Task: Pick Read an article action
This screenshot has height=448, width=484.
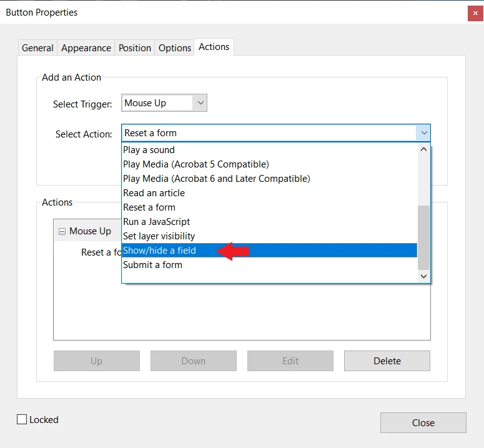Action: 269,193
